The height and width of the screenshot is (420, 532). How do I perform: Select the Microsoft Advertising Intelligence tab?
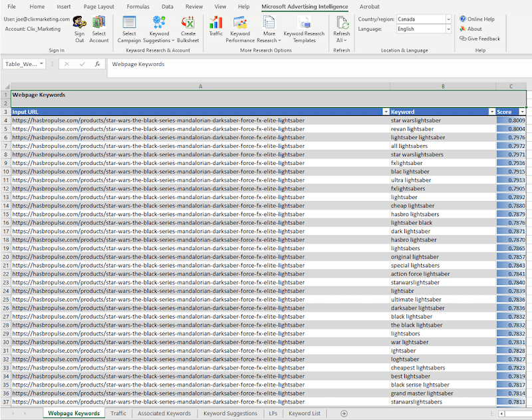(305, 7)
